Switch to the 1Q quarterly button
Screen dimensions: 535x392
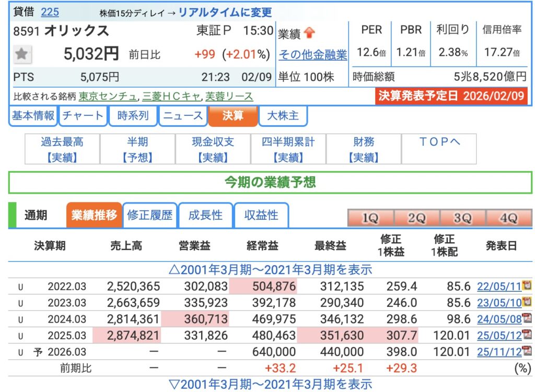[x=370, y=218]
